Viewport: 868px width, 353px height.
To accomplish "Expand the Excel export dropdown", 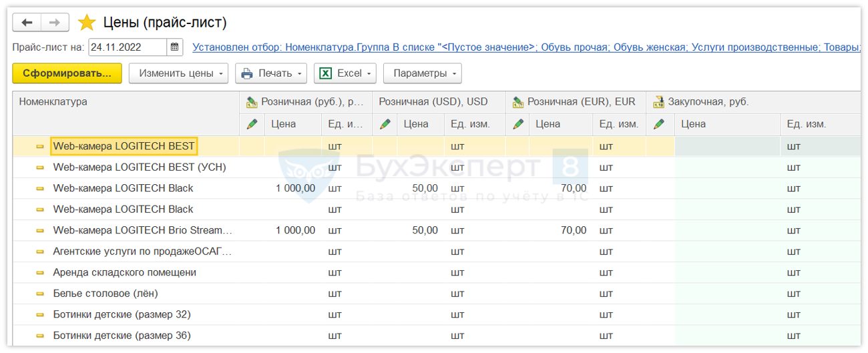I will tap(345, 73).
